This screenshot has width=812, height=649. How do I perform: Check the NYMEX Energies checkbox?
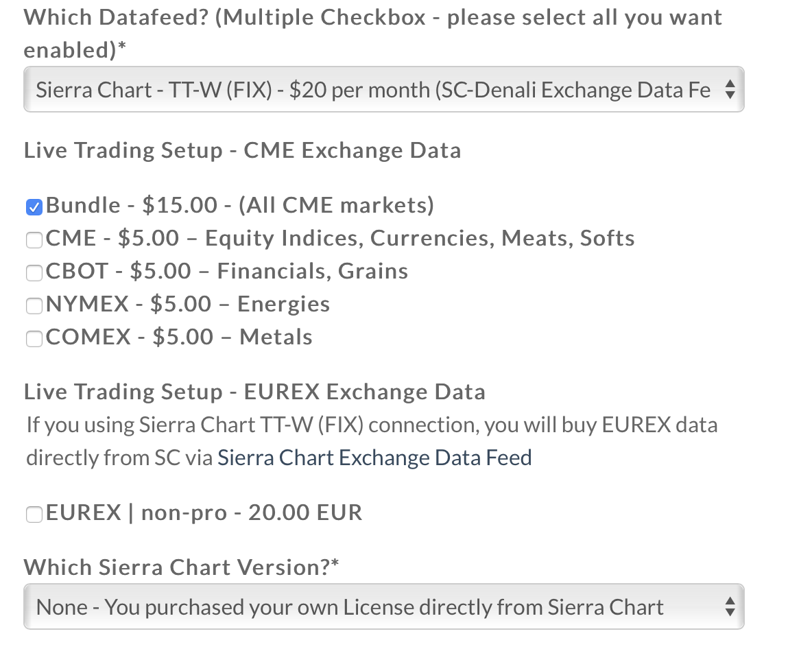click(x=34, y=305)
